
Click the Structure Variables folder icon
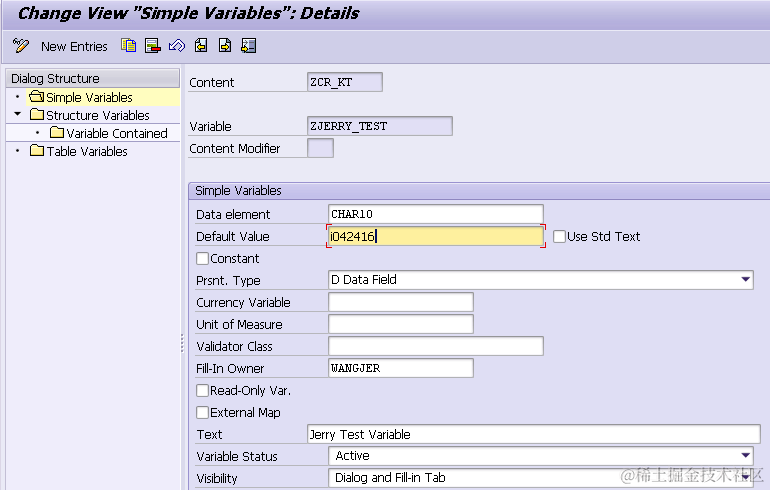tap(36, 114)
